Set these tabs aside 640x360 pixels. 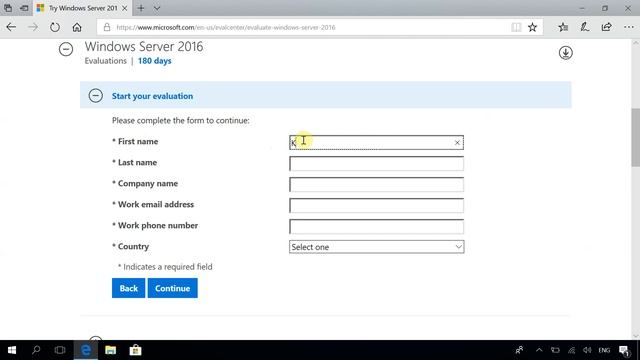(x=24, y=8)
